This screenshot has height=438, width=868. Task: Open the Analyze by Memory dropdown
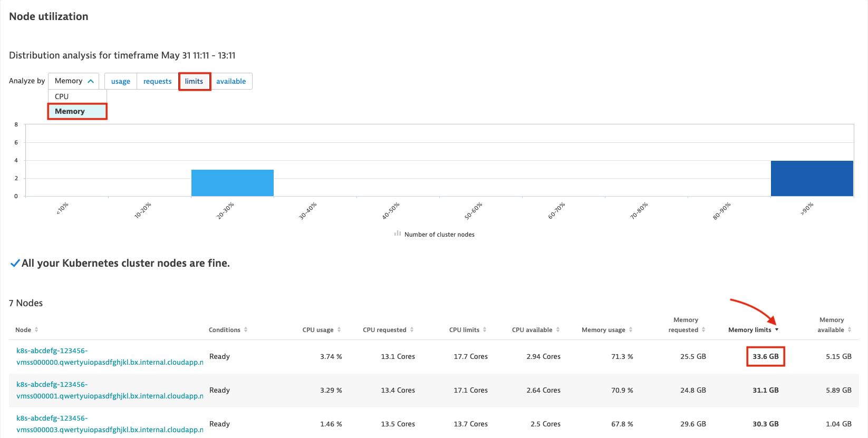[73, 81]
